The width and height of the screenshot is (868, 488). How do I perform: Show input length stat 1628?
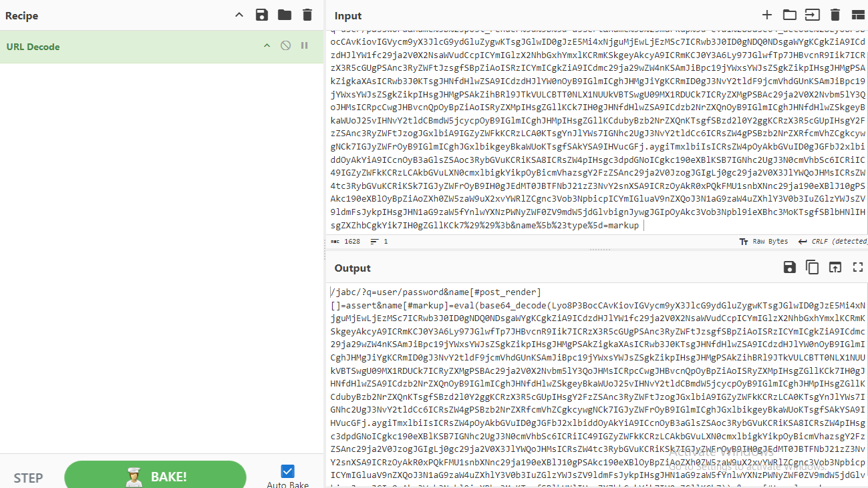click(x=345, y=241)
